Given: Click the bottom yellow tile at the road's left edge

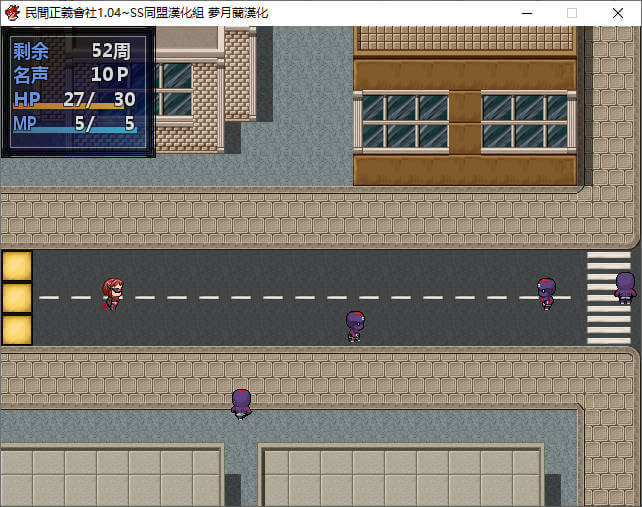Looking at the screenshot, I should click(x=17, y=330).
